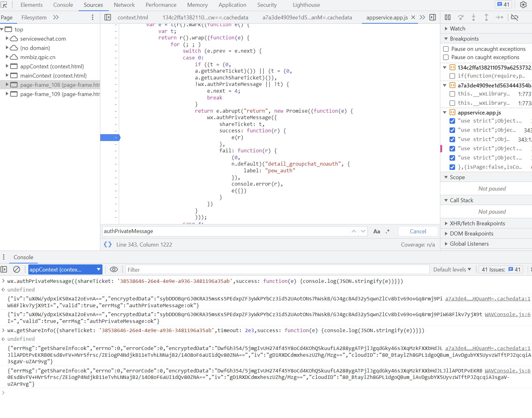Pretty-print the source with braces icon
Image resolution: width=532 pixels, height=418 pixels.
[x=108, y=245]
